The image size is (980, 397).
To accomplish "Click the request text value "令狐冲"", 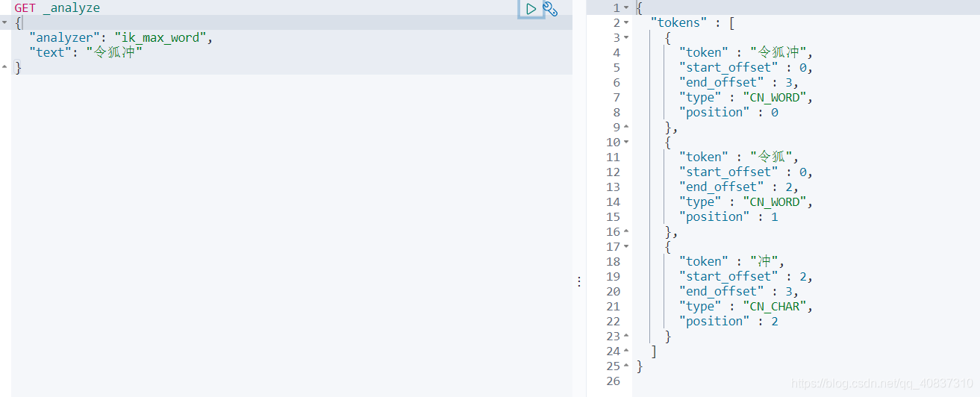I will 114,53.
